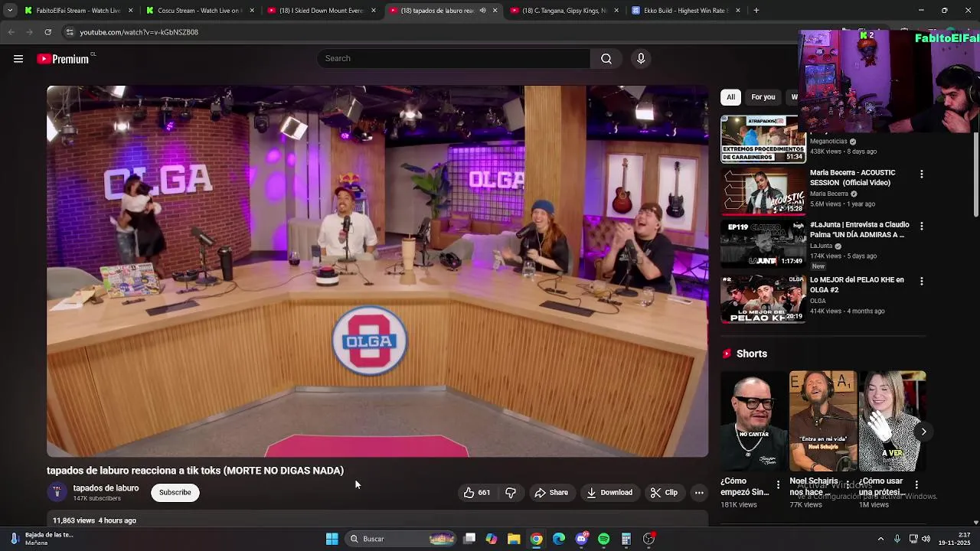Image resolution: width=980 pixels, height=551 pixels.
Task: Click the search magnifier button
Action: pyautogui.click(x=606, y=58)
